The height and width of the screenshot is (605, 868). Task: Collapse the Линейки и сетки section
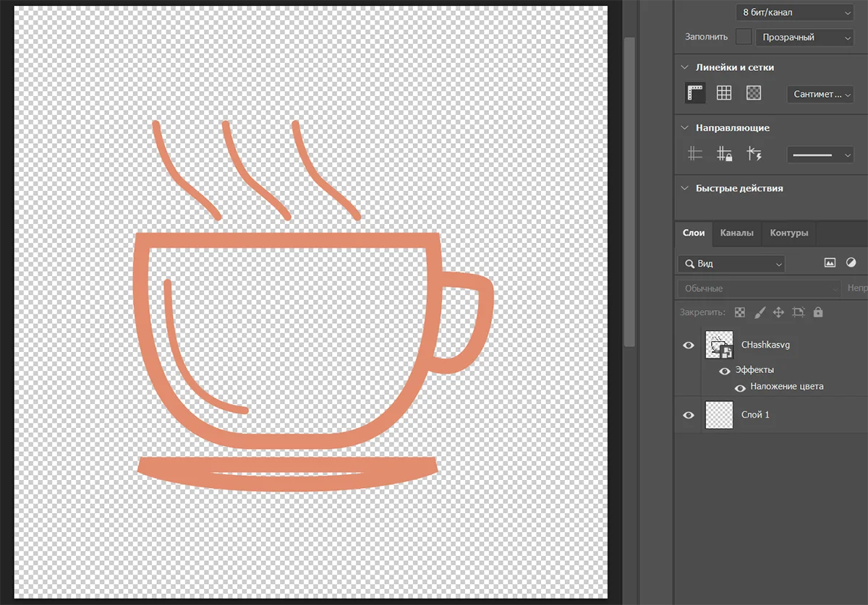(x=685, y=67)
